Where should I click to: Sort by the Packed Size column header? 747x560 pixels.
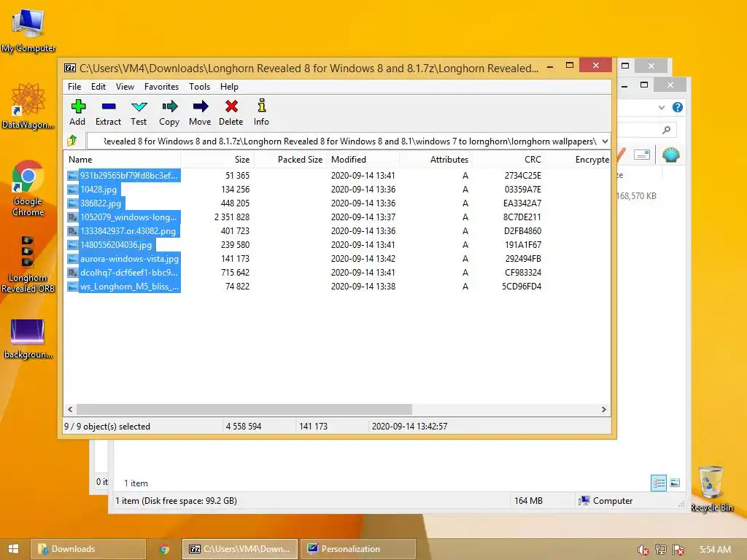(290, 160)
